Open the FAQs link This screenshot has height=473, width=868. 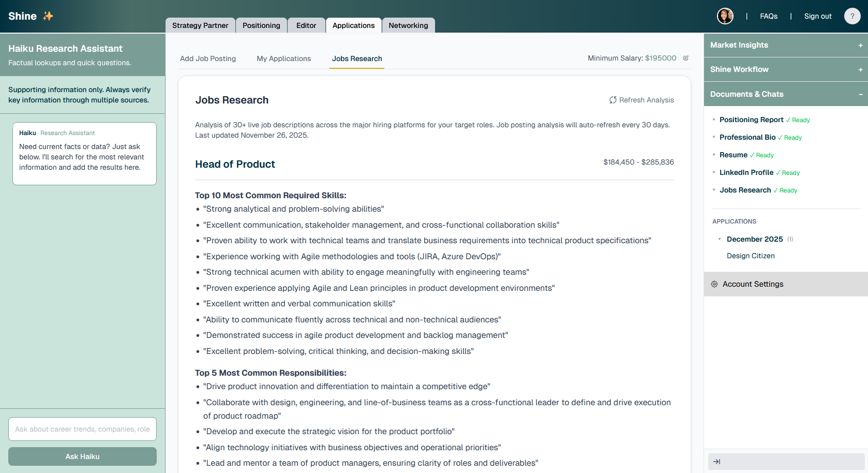[x=769, y=16]
